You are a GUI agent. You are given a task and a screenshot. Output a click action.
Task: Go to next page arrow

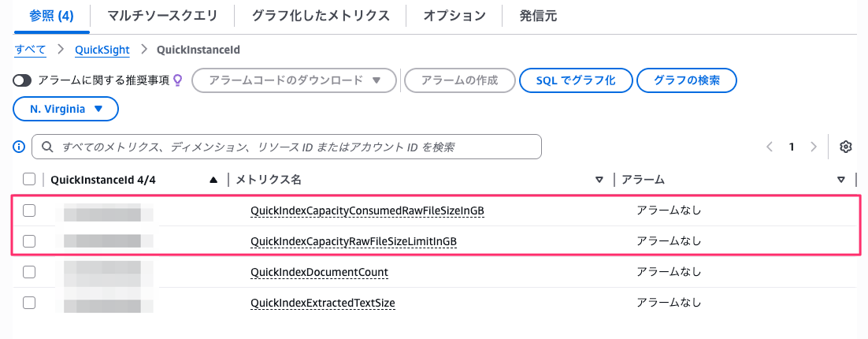tap(814, 147)
